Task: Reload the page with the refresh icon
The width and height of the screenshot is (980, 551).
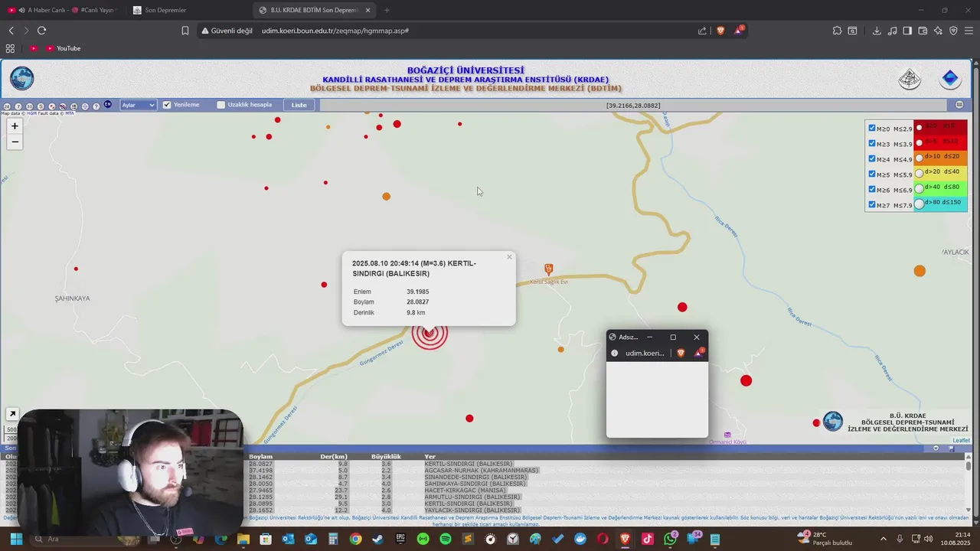Action: pyautogui.click(x=41, y=31)
